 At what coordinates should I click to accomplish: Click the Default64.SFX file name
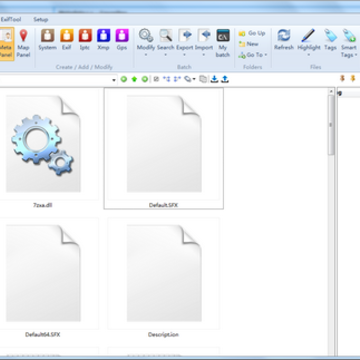click(x=43, y=335)
